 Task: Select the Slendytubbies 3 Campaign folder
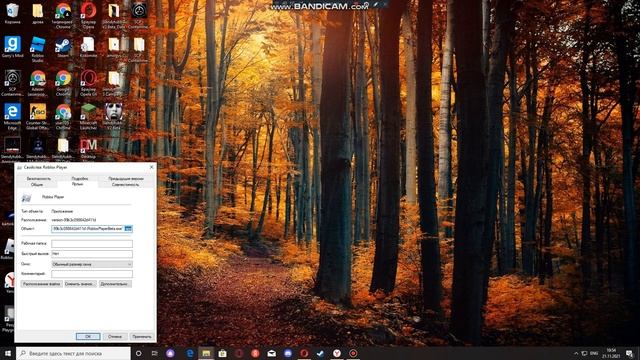tap(114, 82)
